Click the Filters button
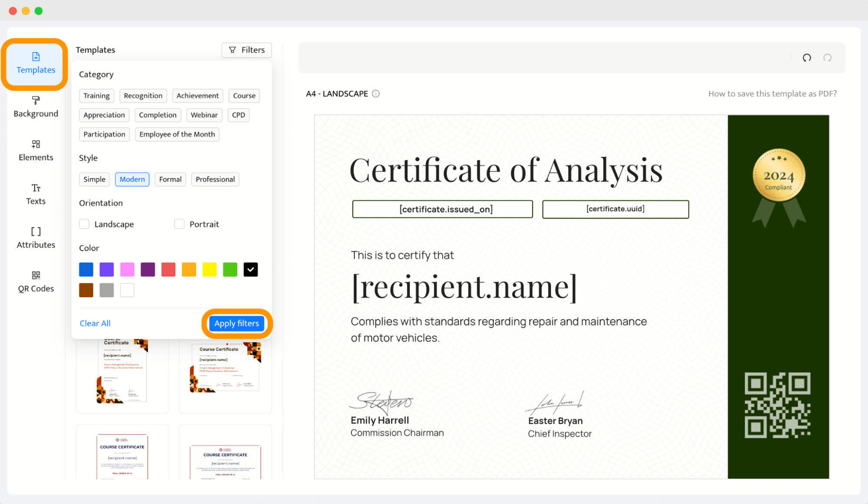 [247, 50]
